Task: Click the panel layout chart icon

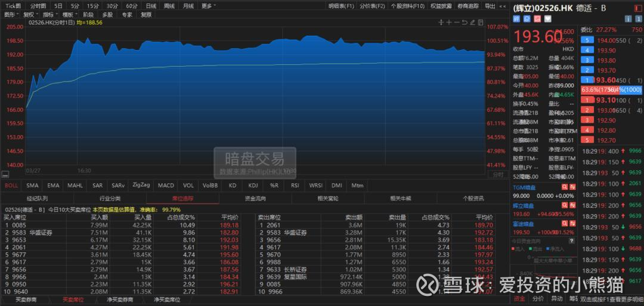Action: (x=481, y=22)
